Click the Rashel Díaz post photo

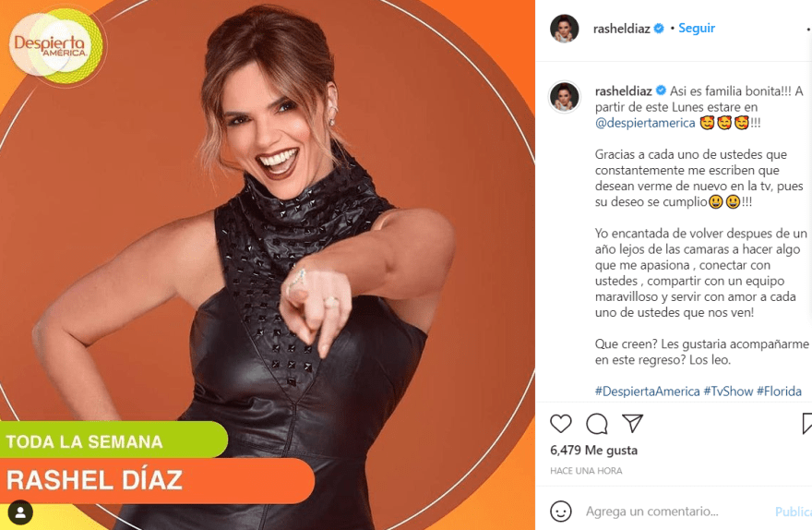coord(268,265)
